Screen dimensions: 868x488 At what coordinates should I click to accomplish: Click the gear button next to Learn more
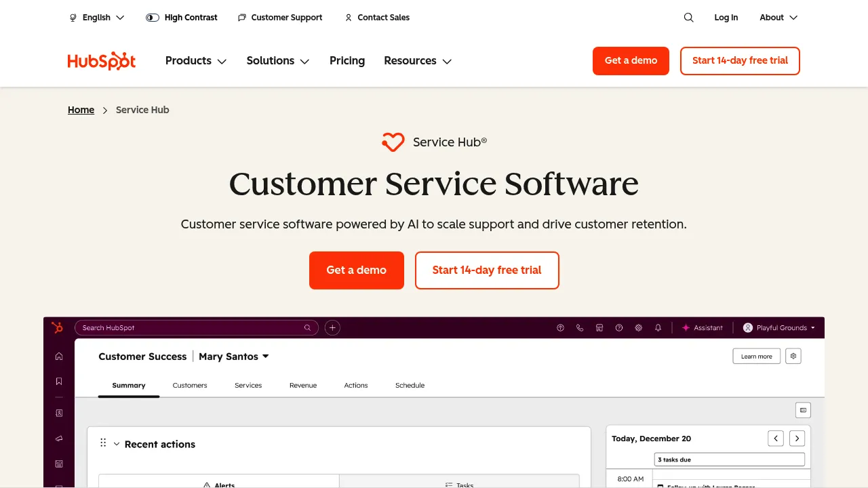point(793,356)
